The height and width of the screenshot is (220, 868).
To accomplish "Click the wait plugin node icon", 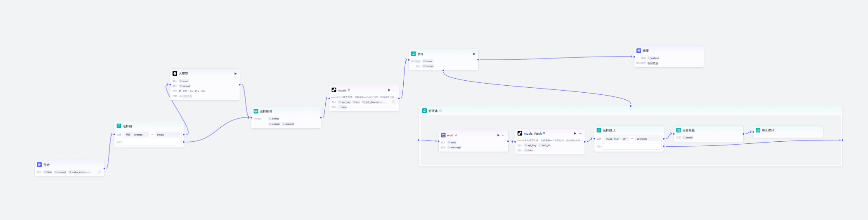I will point(443,135).
